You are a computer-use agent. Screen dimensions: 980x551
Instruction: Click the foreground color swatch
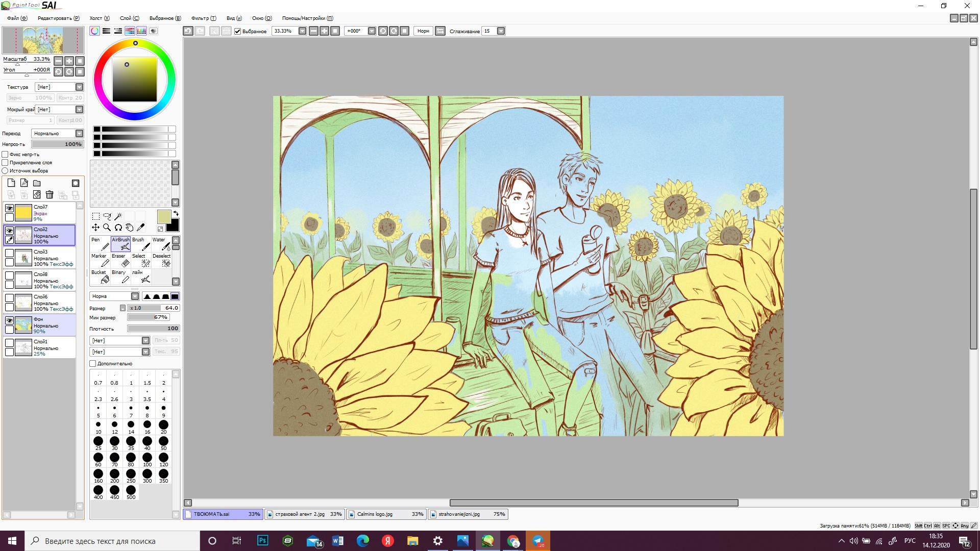(x=164, y=217)
